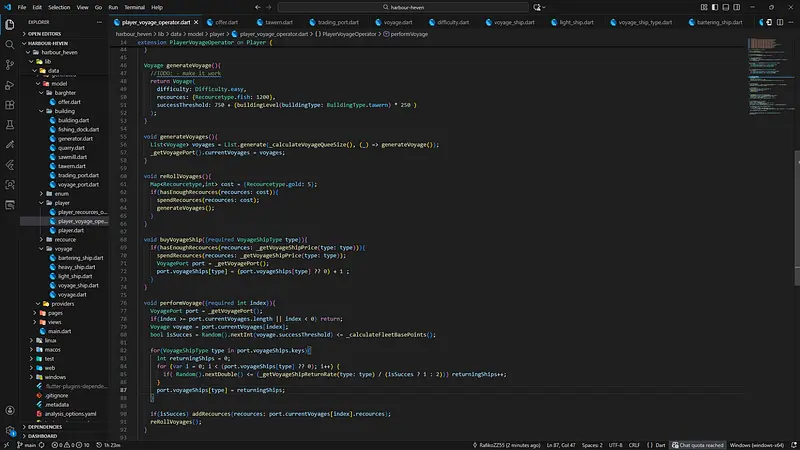Screen dimensions: 800x450
Task: Expand the Open Editors section
Action: [x=47, y=33]
